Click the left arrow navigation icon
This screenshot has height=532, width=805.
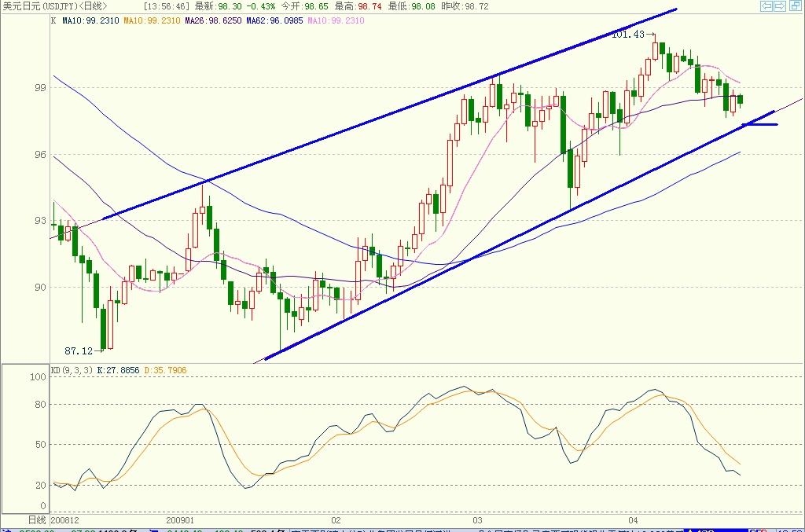tap(766, 6)
